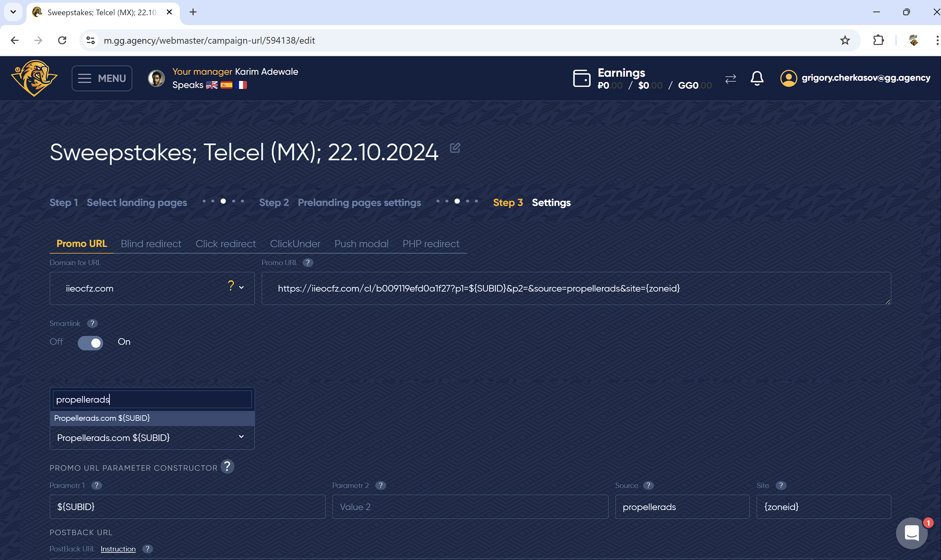
Task: Open the PostBack URL Instruction link
Action: pyautogui.click(x=118, y=549)
